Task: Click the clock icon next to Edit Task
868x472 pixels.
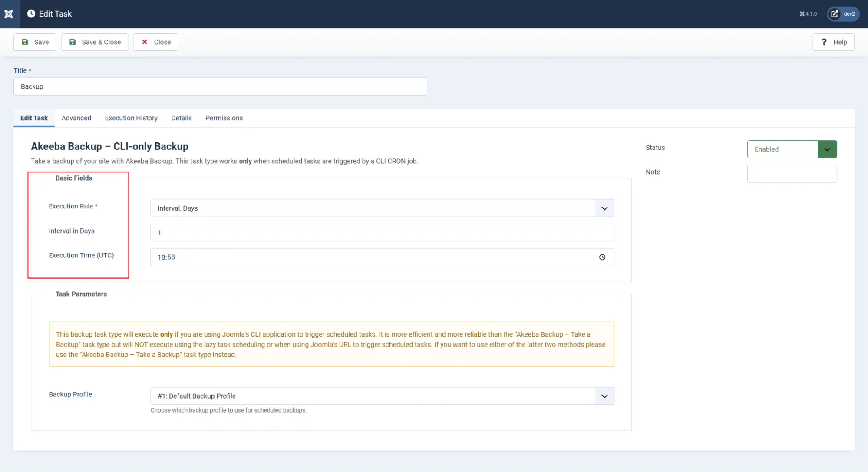Action: (31, 13)
